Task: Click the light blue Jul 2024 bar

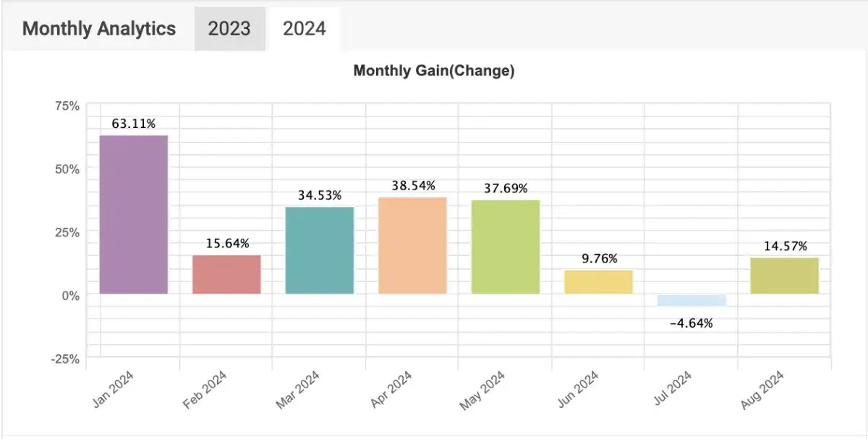Action: [692, 300]
